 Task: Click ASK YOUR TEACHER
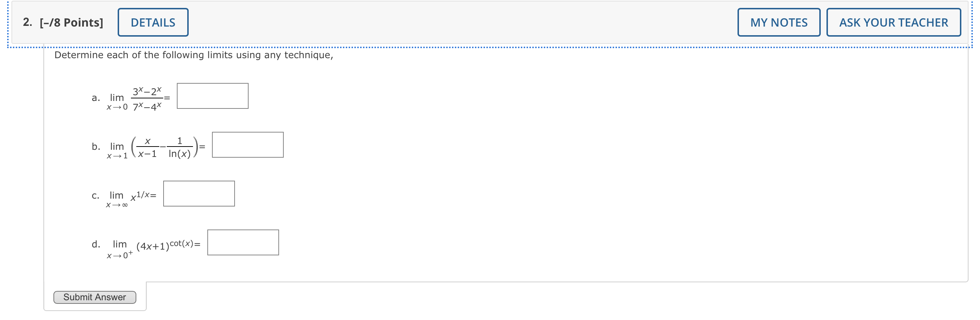click(893, 23)
